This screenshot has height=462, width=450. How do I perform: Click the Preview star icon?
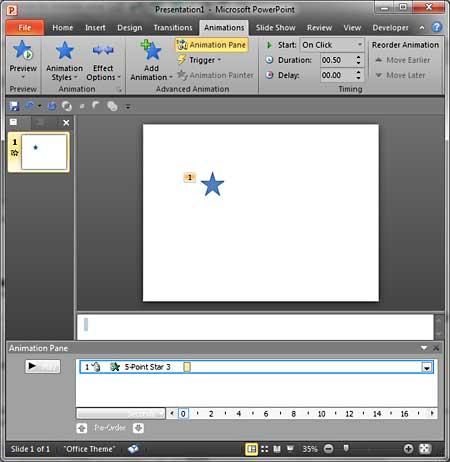(22, 50)
